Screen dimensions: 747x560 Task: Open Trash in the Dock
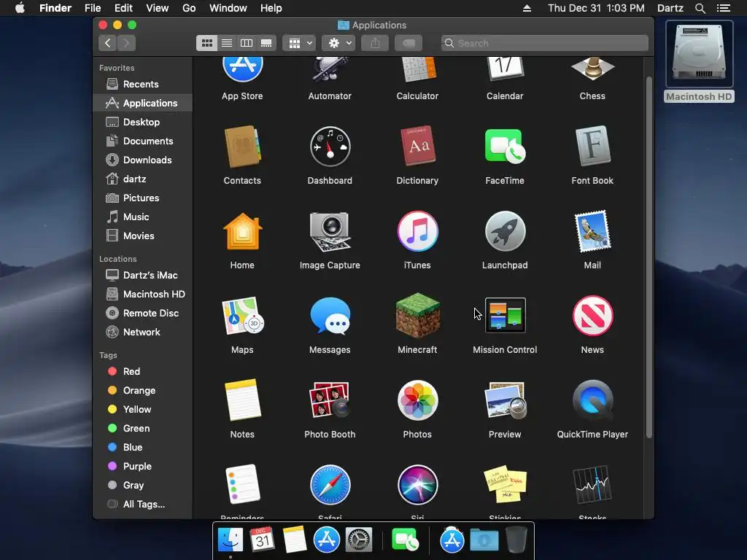point(516,540)
